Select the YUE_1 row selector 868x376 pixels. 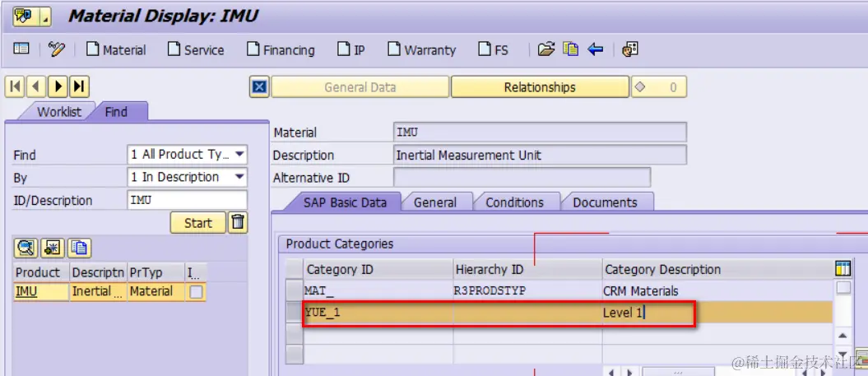tap(295, 313)
